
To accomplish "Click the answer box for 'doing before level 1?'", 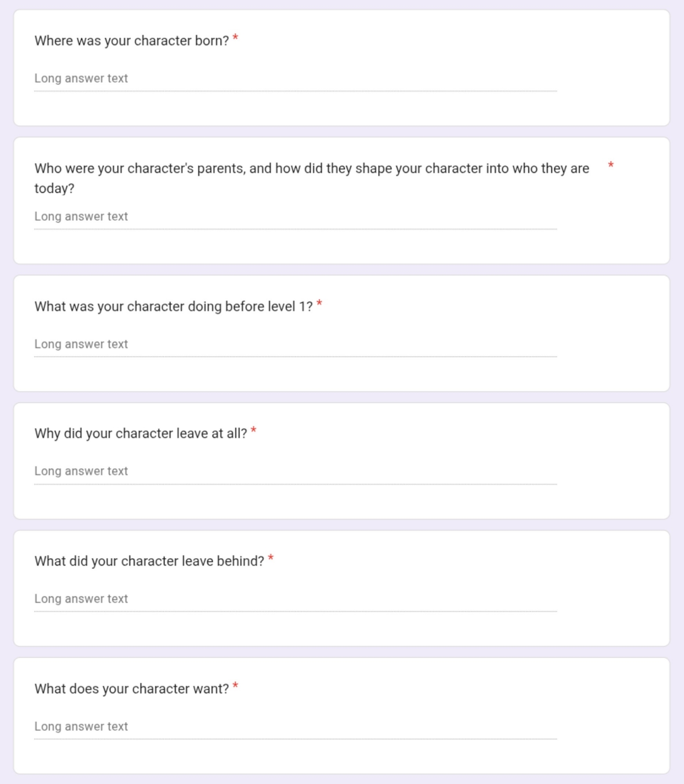I will [295, 344].
